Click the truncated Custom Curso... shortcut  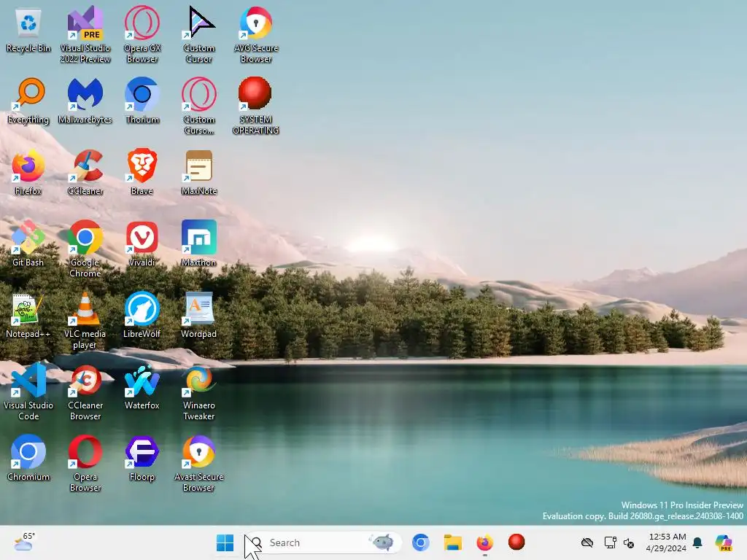[x=199, y=106]
